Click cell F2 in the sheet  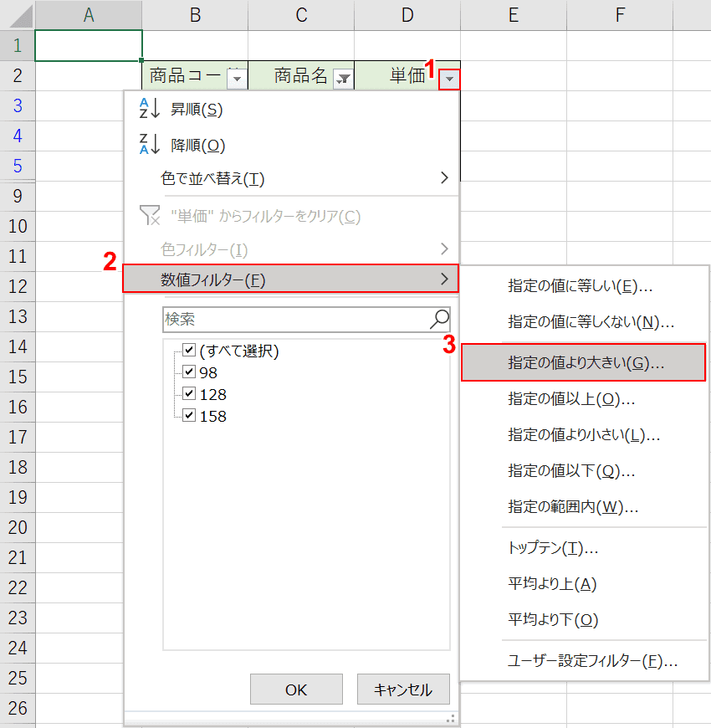tap(620, 75)
